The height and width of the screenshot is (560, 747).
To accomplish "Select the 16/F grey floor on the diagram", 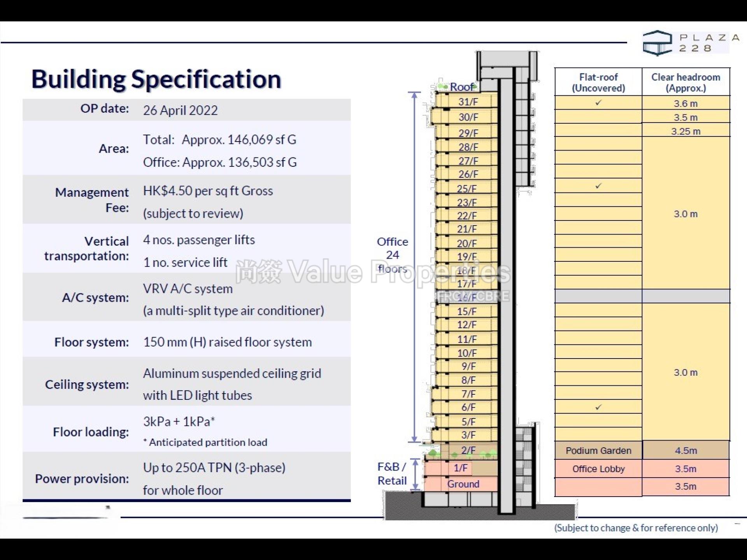I will pyautogui.click(x=466, y=297).
